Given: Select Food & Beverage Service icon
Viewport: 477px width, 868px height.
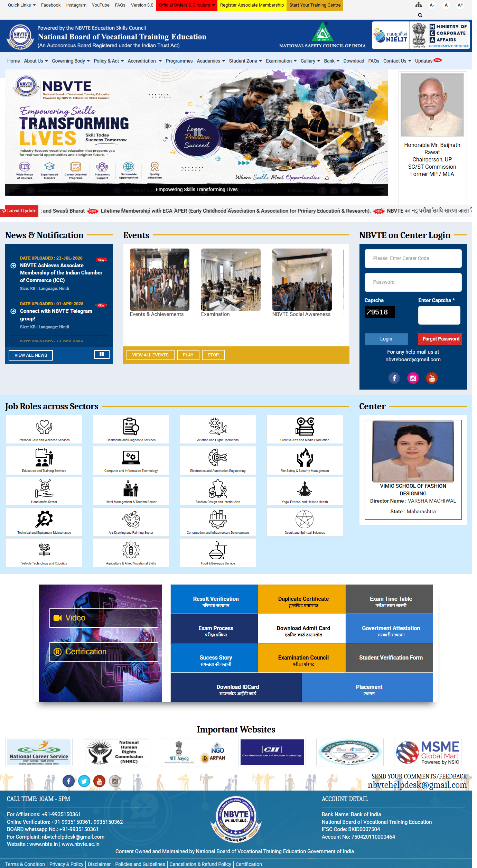Looking at the screenshot, I should [x=218, y=550].
